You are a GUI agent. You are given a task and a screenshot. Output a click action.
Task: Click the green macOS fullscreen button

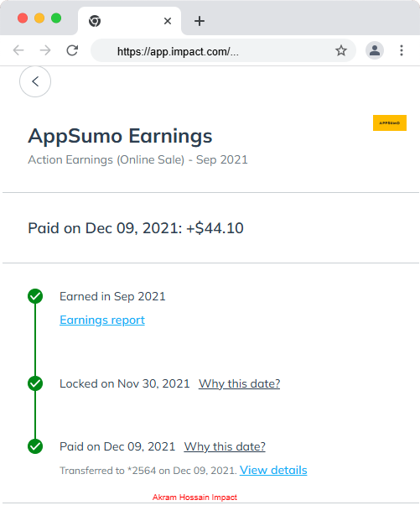[56, 18]
